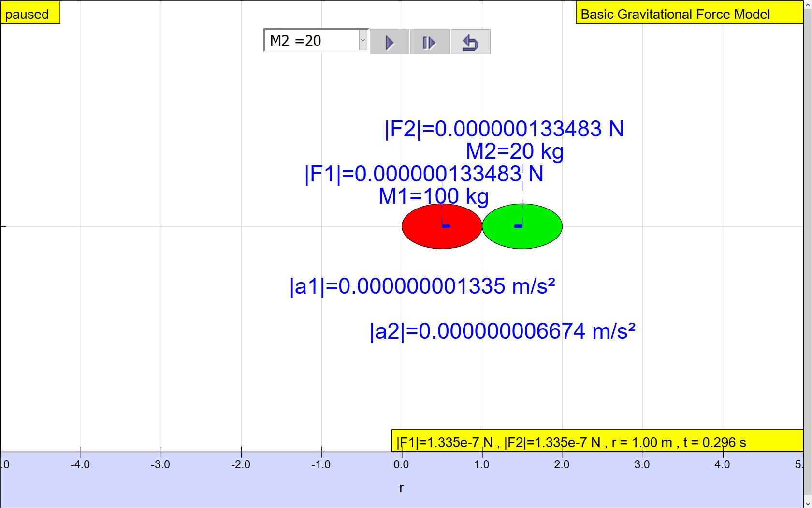Advance one step with the step button

[x=430, y=42]
